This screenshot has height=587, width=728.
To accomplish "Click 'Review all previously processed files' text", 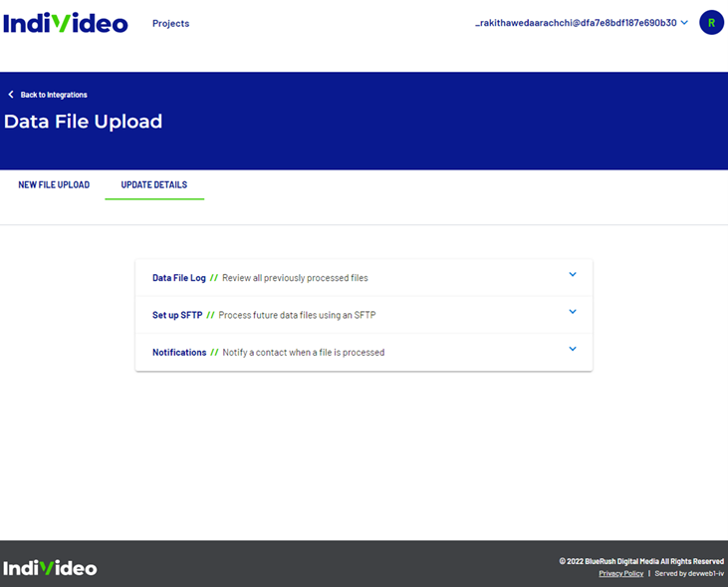I will [295, 278].
